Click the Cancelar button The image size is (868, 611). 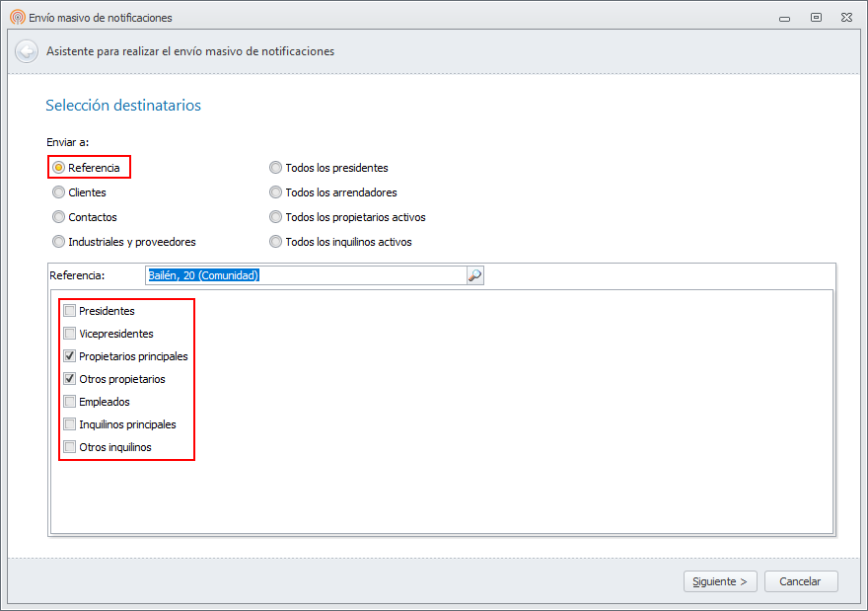pyautogui.click(x=801, y=581)
